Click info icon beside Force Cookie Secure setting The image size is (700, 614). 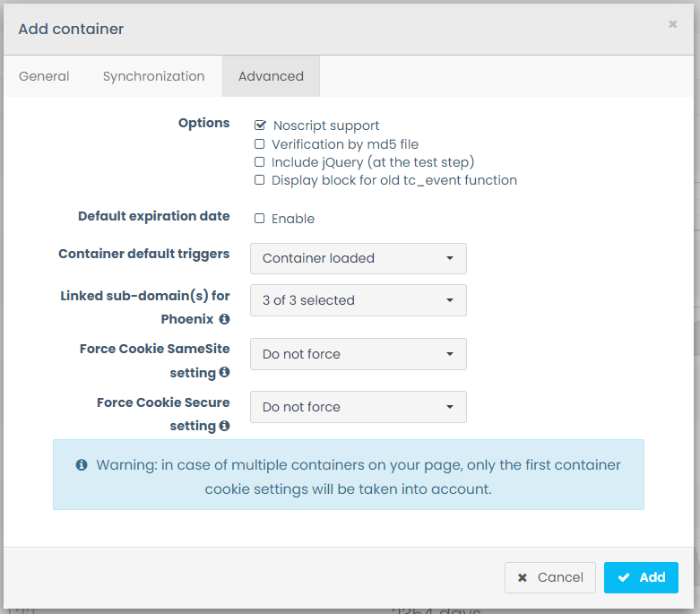tap(224, 426)
